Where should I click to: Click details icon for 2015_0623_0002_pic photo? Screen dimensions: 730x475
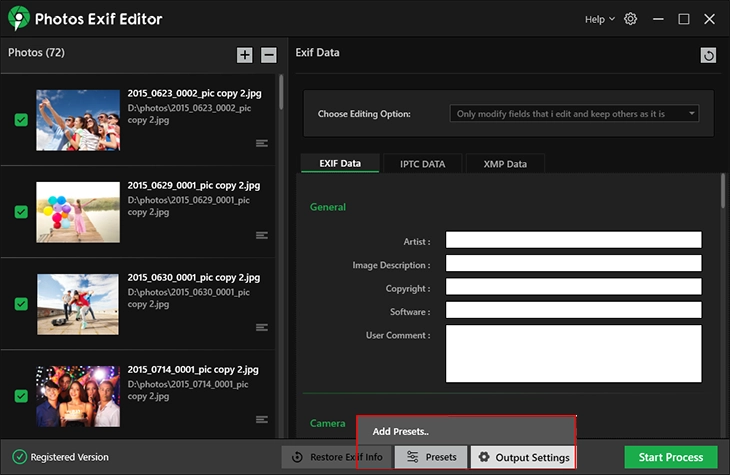[x=262, y=143]
